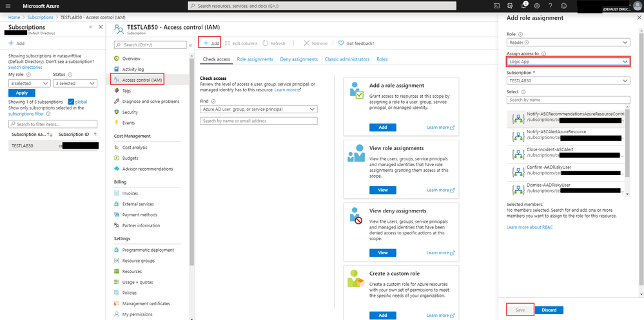
Task: Open portal settings gear
Action: [537, 6]
